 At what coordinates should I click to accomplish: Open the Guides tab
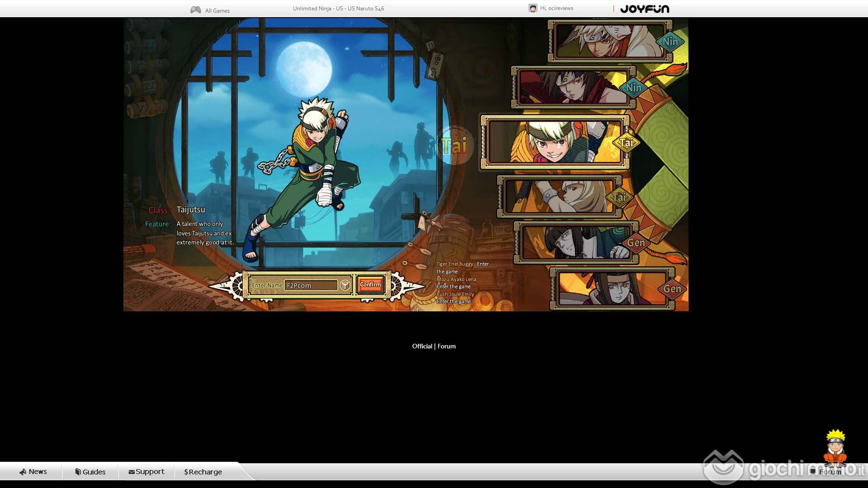[90, 472]
